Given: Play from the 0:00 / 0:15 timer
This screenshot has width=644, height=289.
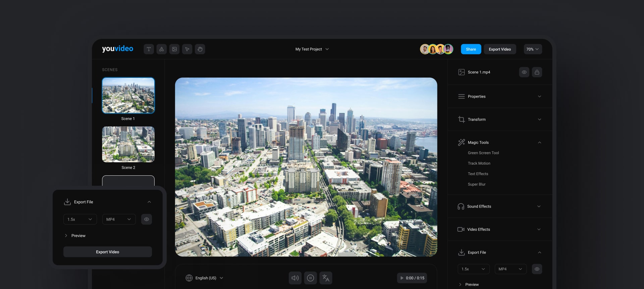Looking at the screenshot, I should click(x=412, y=278).
